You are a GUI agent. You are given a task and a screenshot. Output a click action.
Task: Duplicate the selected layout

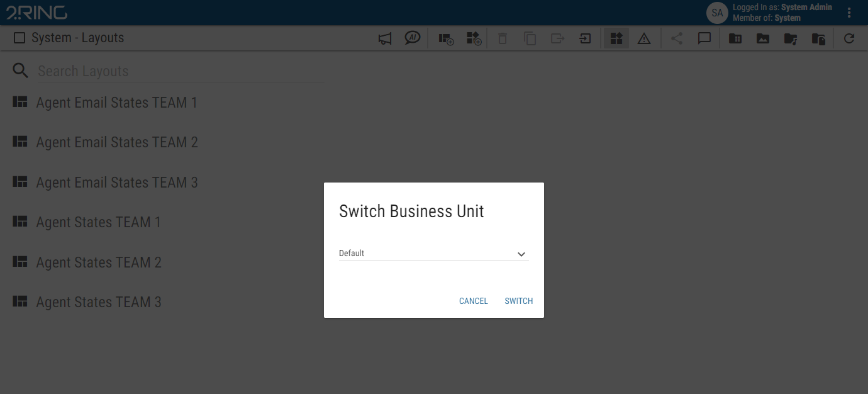click(530, 38)
